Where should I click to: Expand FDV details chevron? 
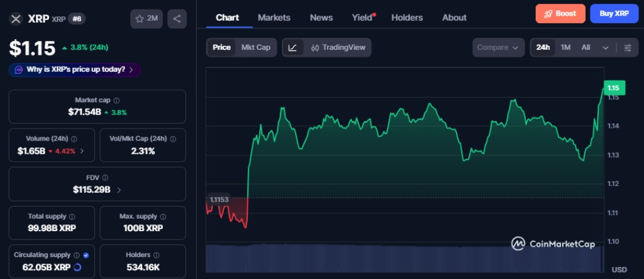(119, 190)
